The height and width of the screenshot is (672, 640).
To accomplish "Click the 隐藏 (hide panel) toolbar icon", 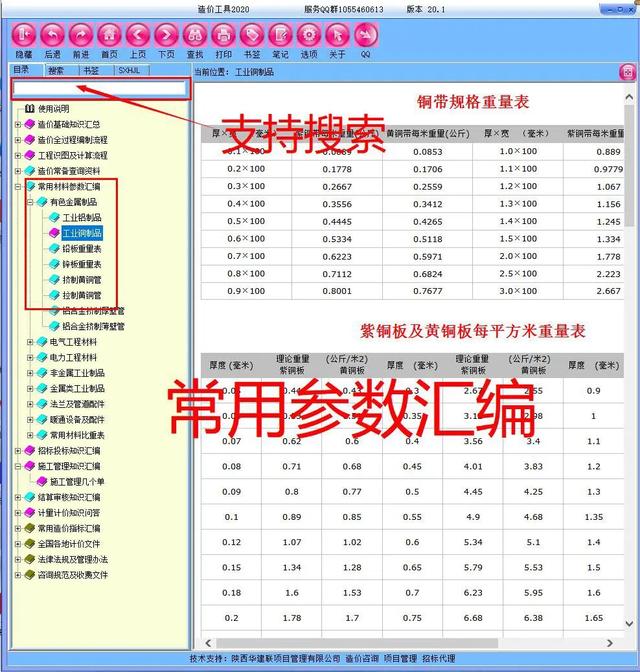I will tap(24, 35).
